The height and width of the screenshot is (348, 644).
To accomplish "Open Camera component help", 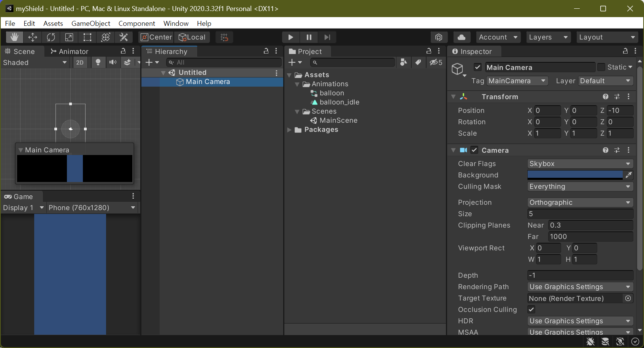I will click(606, 150).
